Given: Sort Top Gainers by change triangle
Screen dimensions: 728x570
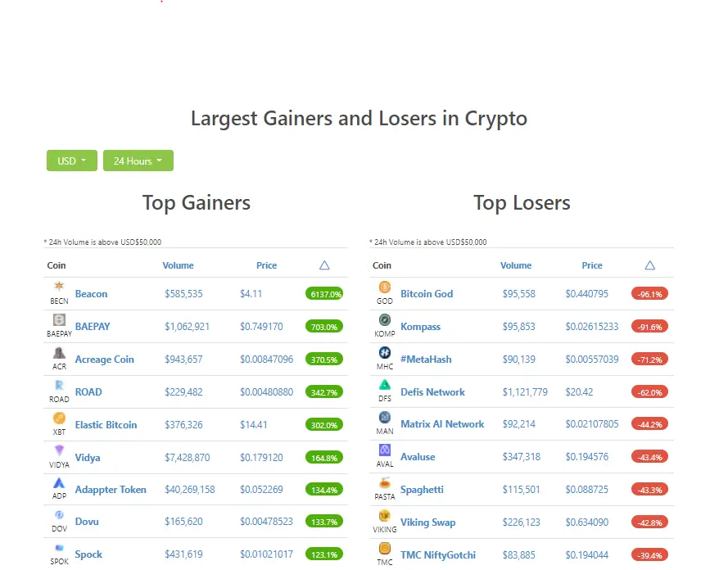Looking at the screenshot, I should (324, 265).
